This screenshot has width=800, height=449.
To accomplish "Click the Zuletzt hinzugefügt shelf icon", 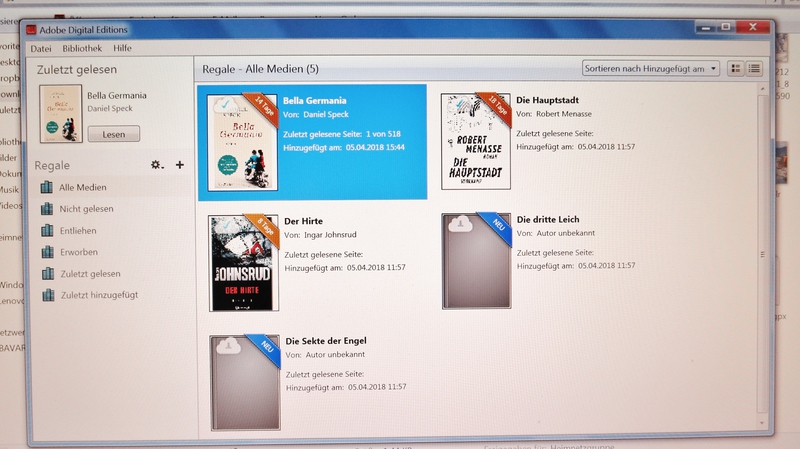I will click(x=46, y=295).
